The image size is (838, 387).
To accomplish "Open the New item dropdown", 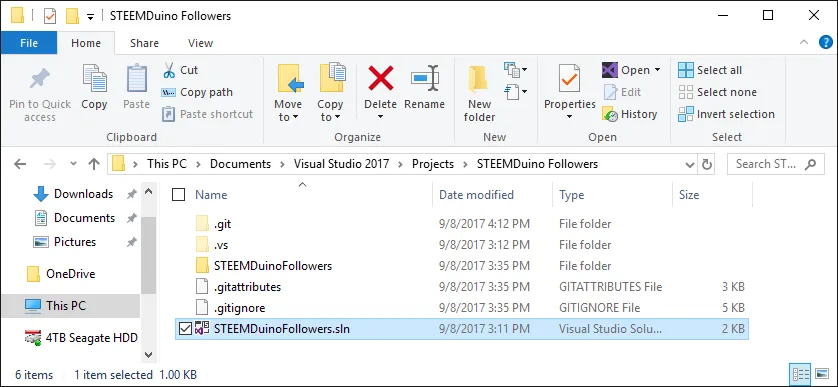I will pyautogui.click(x=516, y=69).
